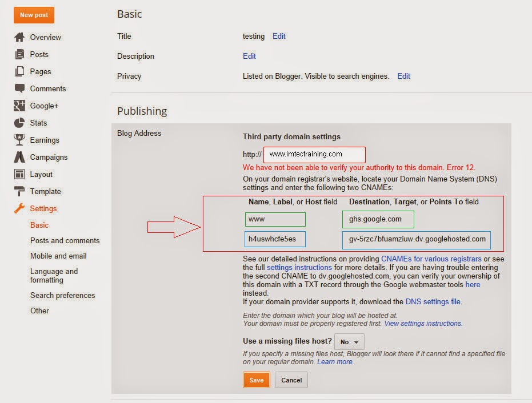This screenshot has width=532, height=403.
Task: Open the Campaigns menu item
Action: tap(49, 158)
